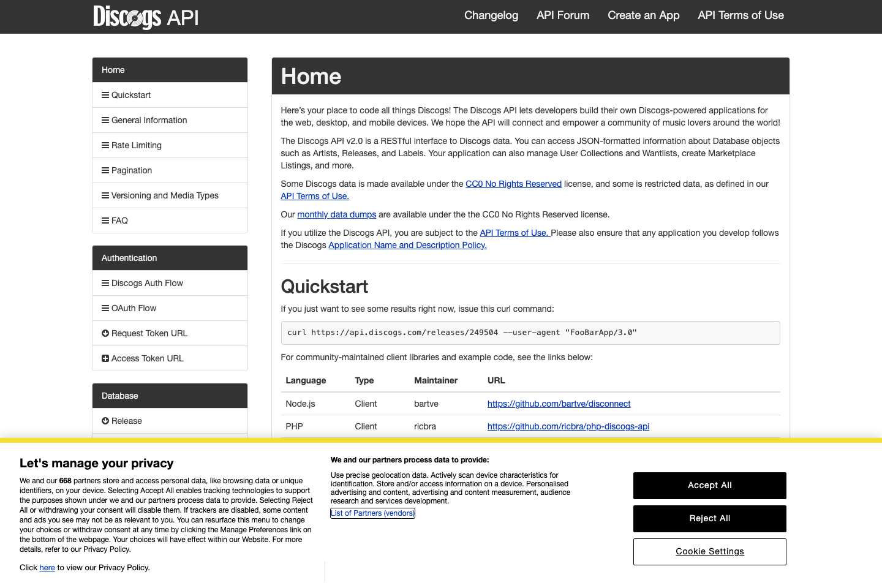Open the CC0 No Rights Reserved license link
This screenshot has width=882, height=588.
tap(513, 184)
